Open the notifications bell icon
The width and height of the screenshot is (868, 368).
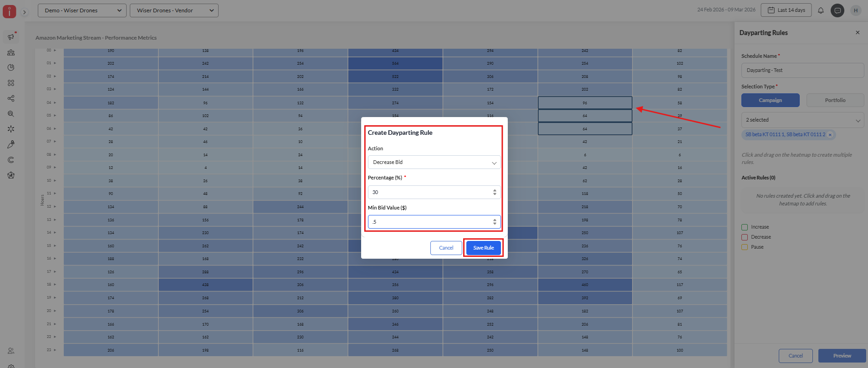[821, 10]
